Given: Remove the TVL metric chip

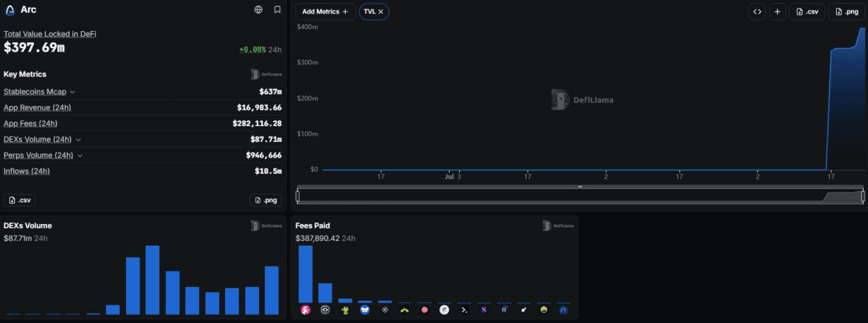Looking at the screenshot, I should click(380, 12).
